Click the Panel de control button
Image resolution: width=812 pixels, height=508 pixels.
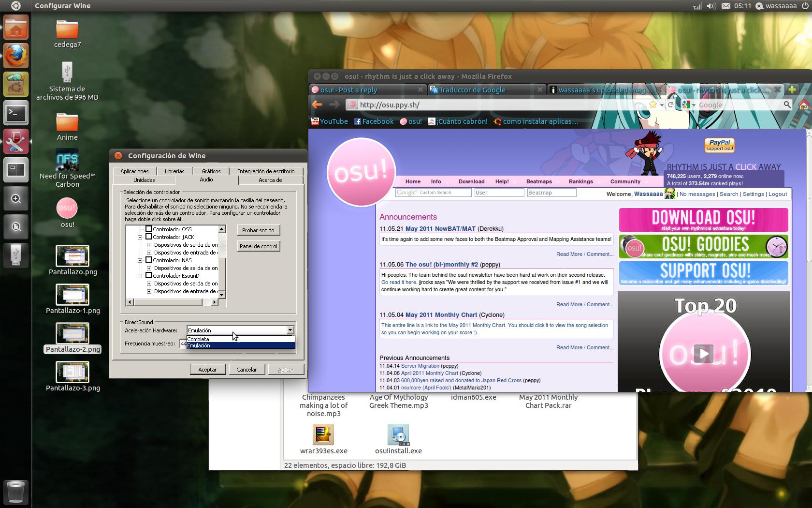click(x=258, y=246)
